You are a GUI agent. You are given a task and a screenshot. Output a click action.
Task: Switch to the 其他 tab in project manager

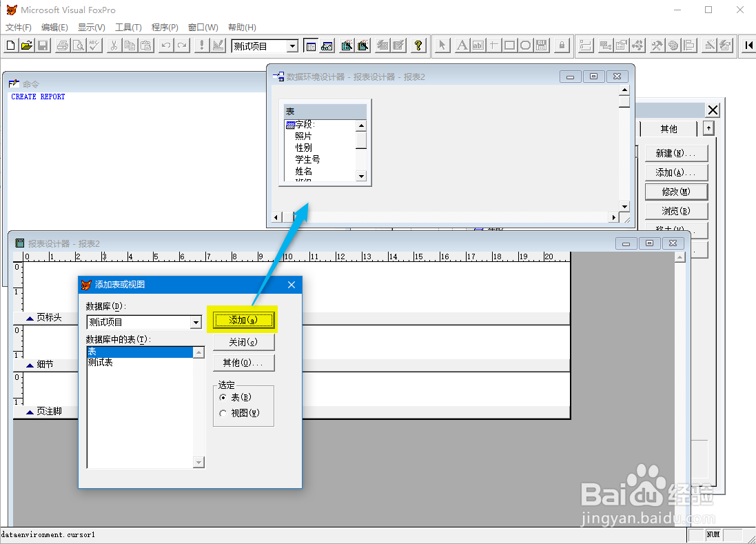pyautogui.click(x=668, y=129)
